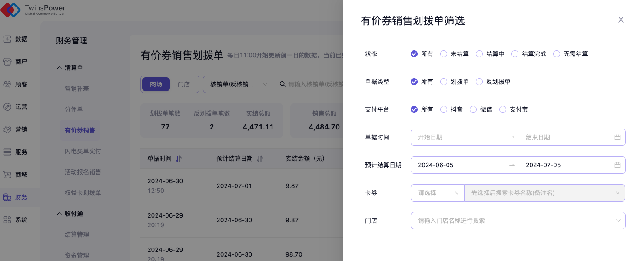Select 微信 as payment platform
Viewport: 644px width, 261px height.
(473, 109)
